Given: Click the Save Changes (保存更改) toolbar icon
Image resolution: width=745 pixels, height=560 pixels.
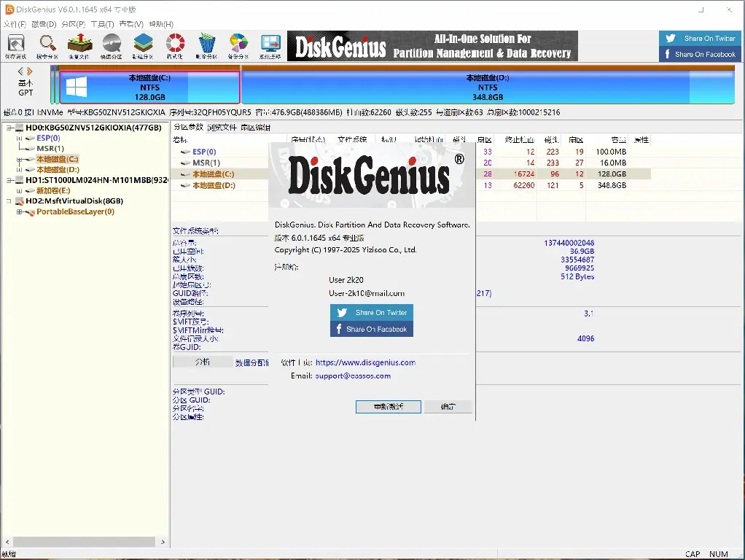Looking at the screenshot, I should (x=15, y=45).
